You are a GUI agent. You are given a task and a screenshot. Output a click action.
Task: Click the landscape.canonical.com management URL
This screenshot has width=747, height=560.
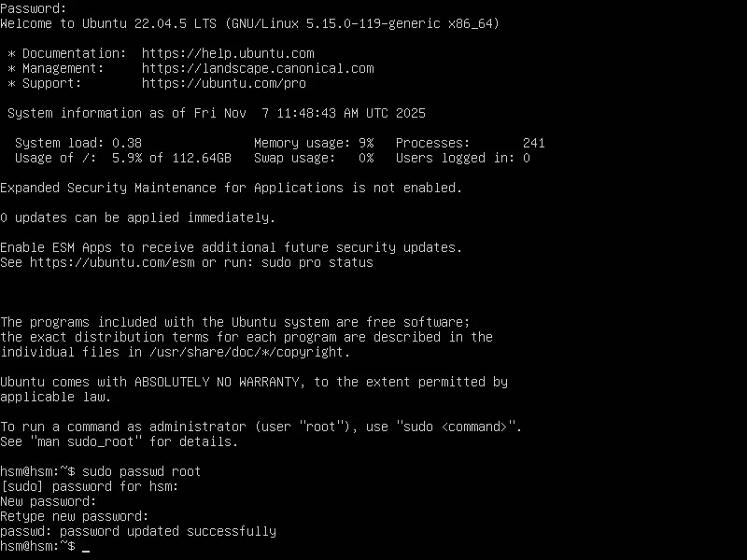258,68
